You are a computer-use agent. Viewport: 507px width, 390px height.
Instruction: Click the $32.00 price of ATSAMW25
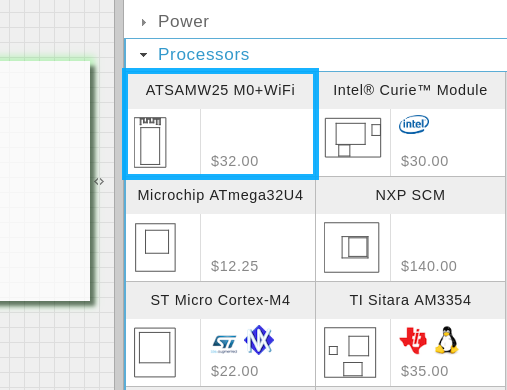pos(235,161)
